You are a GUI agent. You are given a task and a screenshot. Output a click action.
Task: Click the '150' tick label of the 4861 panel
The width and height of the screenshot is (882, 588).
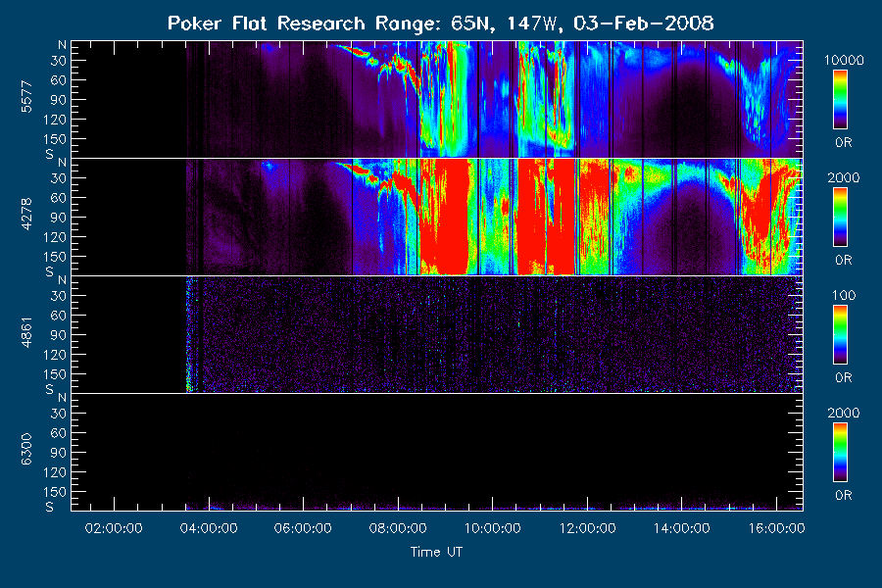[55, 374]
